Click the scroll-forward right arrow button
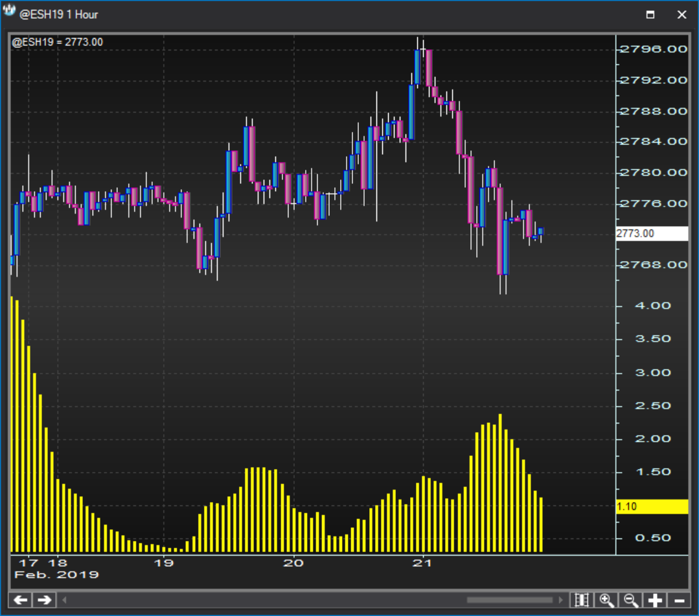The image size is (699, 616). point(44,600)
